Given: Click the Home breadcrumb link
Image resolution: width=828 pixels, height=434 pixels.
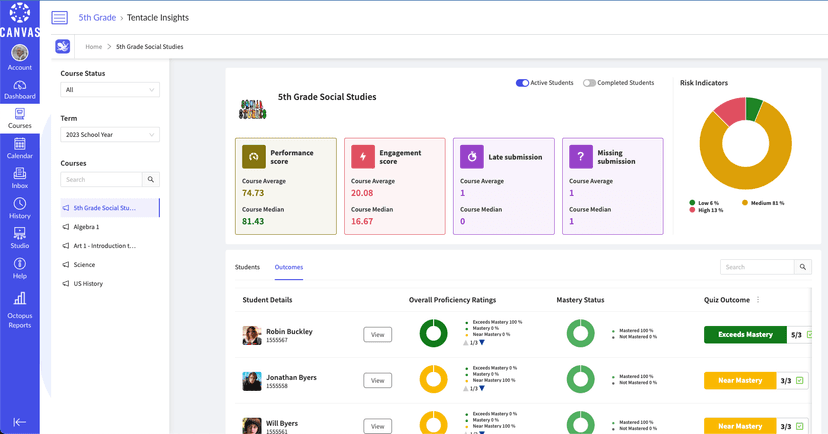Looking at the screenshot, I should pyautogui.click(x=93, y=46).
